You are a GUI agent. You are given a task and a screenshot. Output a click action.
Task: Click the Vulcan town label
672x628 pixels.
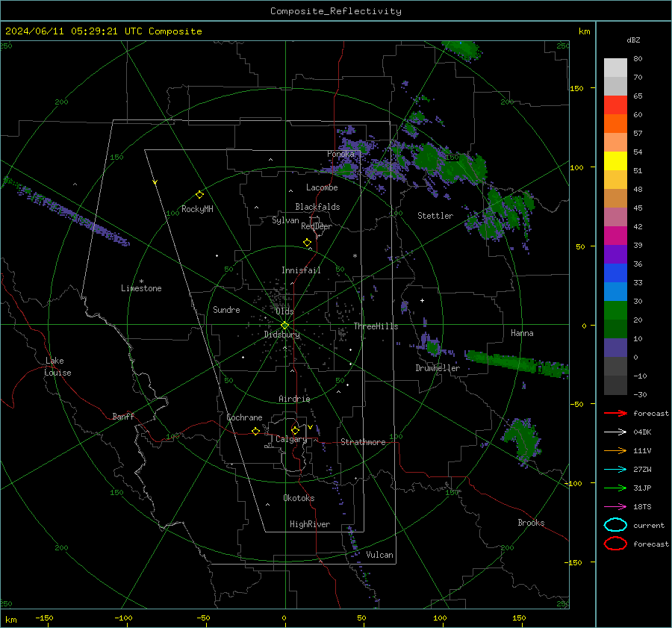[379, 555]
